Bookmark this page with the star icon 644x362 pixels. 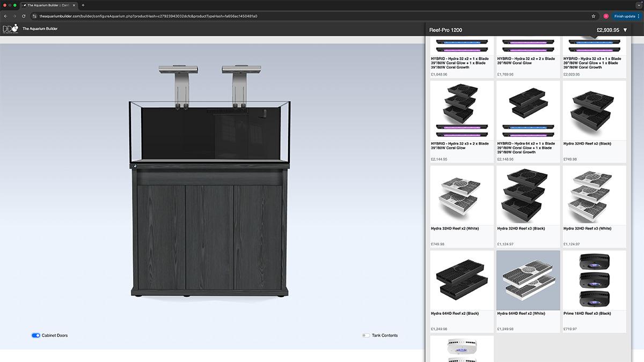(x=594, y=16)
